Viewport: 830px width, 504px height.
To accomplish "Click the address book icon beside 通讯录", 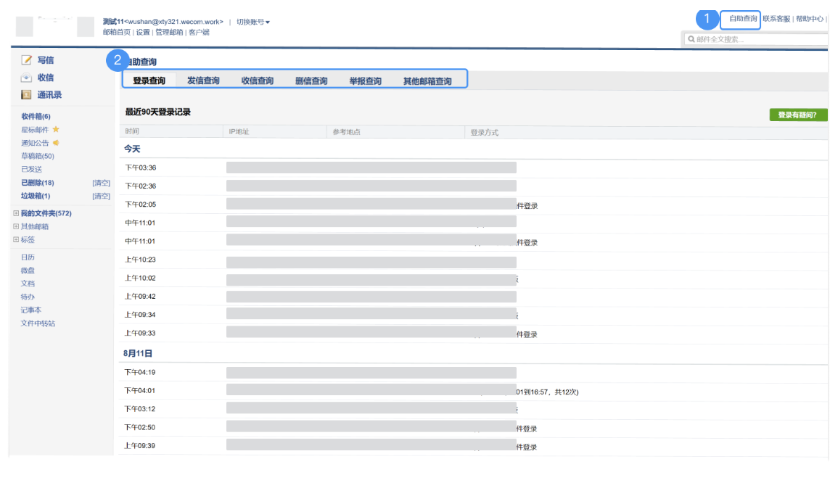I will tap(26, 95).
